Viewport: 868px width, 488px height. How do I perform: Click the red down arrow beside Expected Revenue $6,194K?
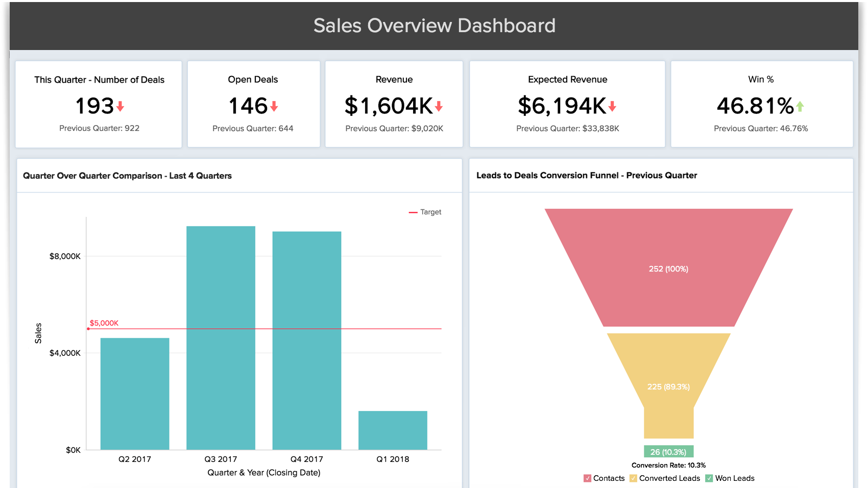[x=612, y=106]
